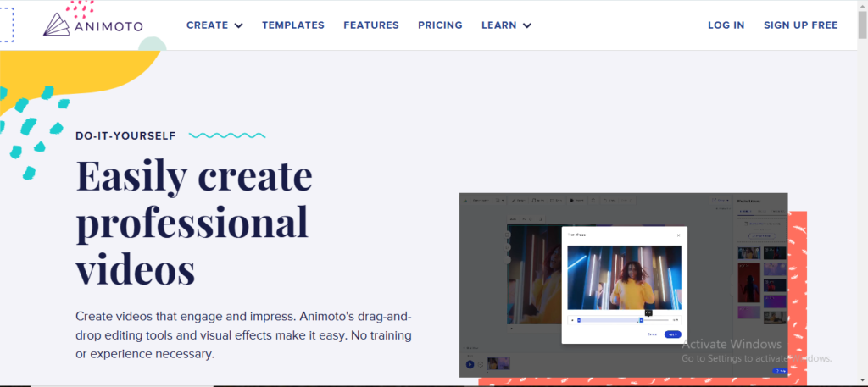Click the page scrollbar up arrow

click(x=862, y=5)
